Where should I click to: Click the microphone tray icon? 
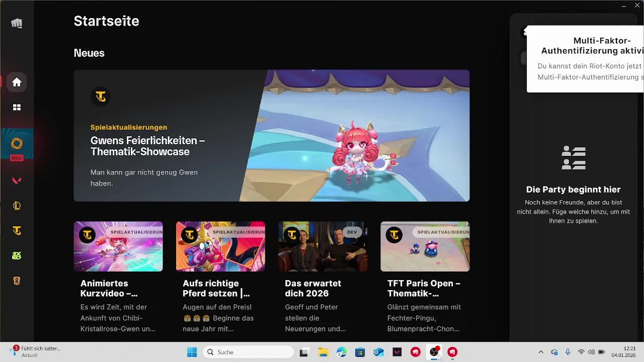tap(568, 352)
